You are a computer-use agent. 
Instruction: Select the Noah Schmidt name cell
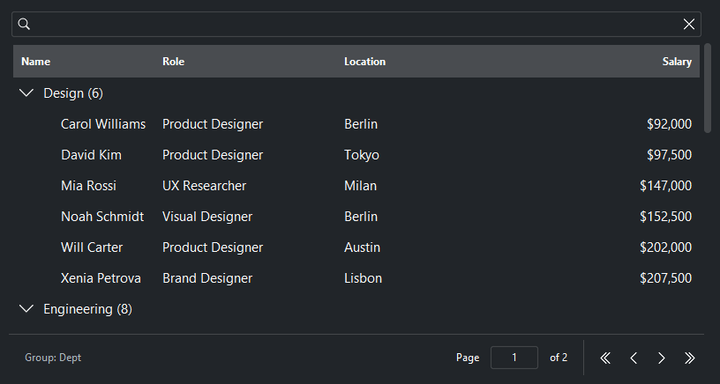coord(102,216)
